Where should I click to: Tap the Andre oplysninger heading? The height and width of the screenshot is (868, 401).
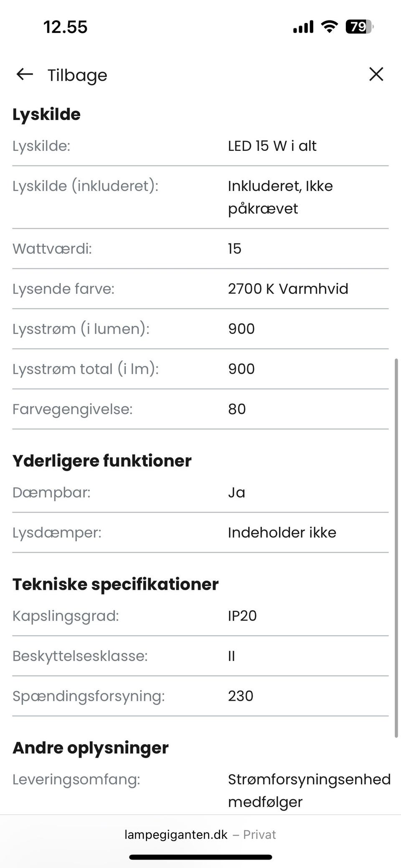[91, 748]
